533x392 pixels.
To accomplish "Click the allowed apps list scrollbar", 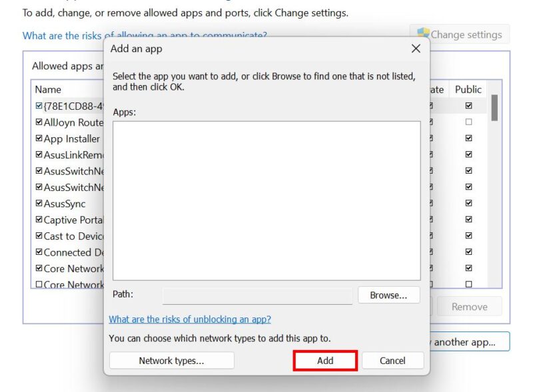I will pyautogui.click(x=494, y=106).
